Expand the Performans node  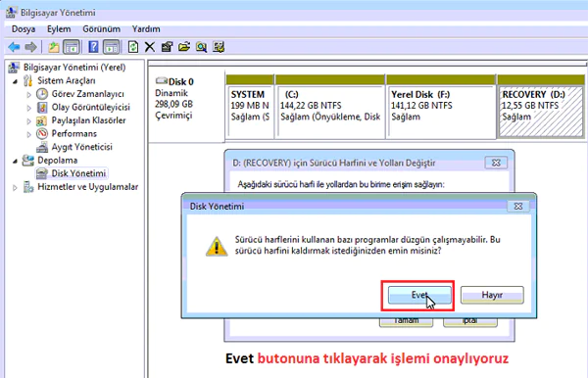[28, 134]
